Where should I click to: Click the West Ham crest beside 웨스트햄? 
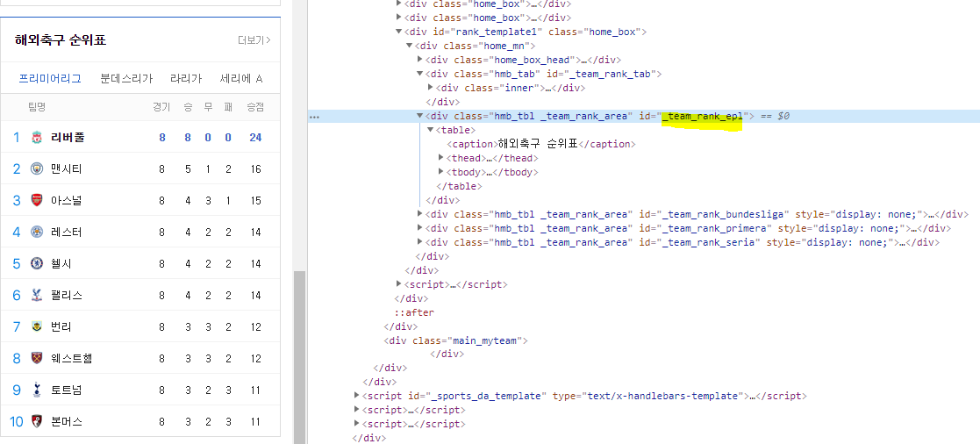point(37,358)
